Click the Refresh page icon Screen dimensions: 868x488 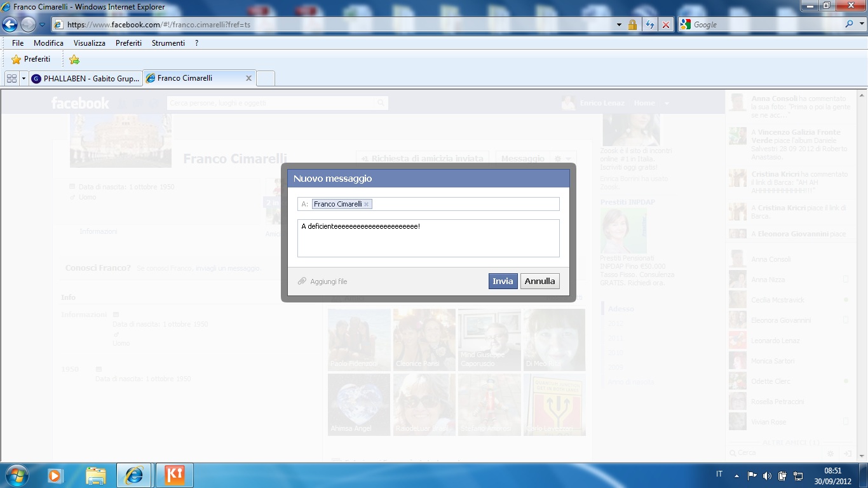[x=649, y=25]
